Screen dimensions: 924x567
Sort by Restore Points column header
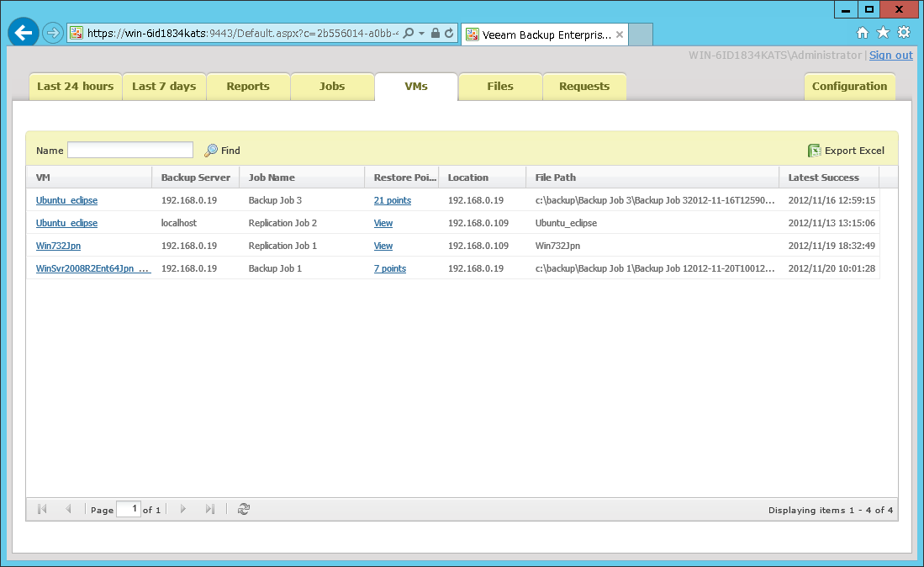[x=402, y=178]
